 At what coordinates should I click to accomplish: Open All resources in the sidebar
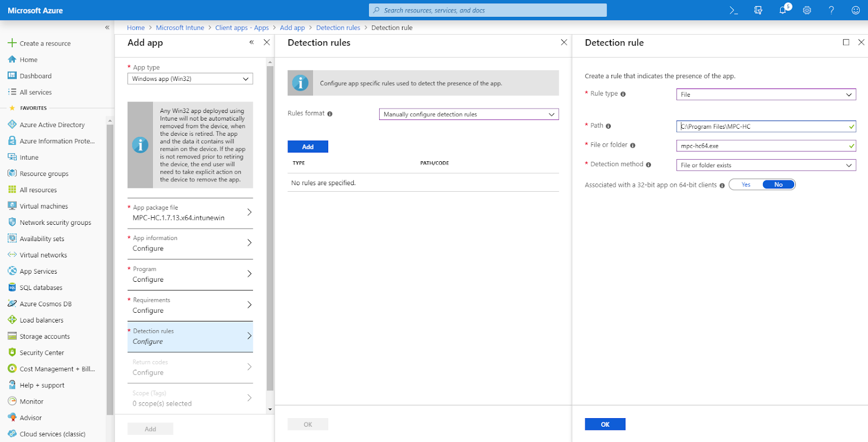(39, 190)
